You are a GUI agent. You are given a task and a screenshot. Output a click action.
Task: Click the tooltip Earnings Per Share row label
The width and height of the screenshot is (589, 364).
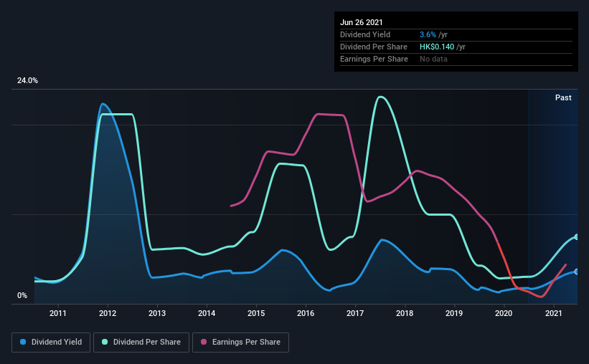pos(374,59)
